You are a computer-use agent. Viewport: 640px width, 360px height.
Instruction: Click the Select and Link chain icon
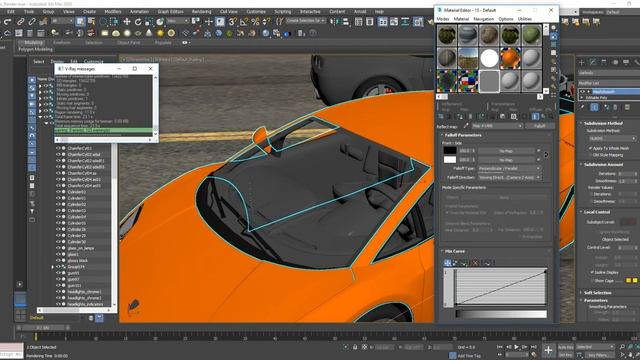[x=20, y=22]
